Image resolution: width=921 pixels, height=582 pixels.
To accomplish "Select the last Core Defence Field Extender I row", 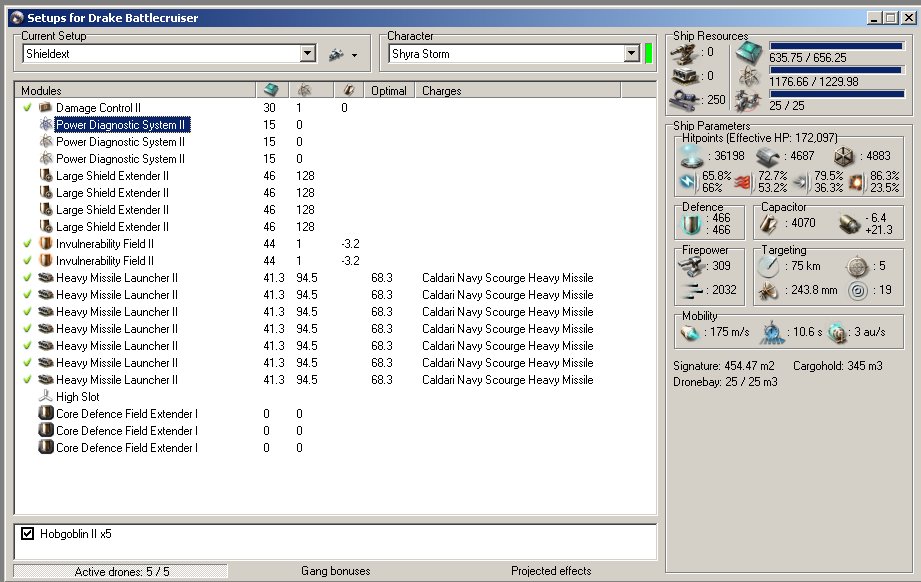I will coord(335,448).
